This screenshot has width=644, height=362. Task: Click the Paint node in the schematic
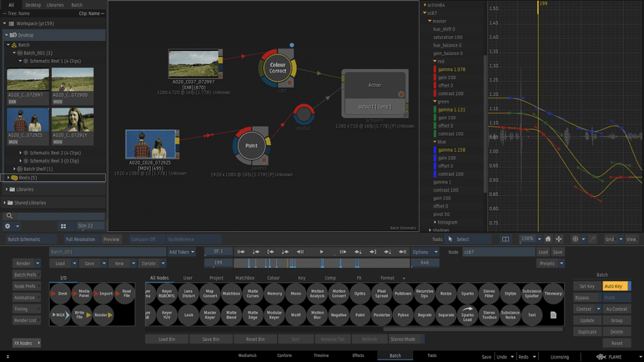251,146
